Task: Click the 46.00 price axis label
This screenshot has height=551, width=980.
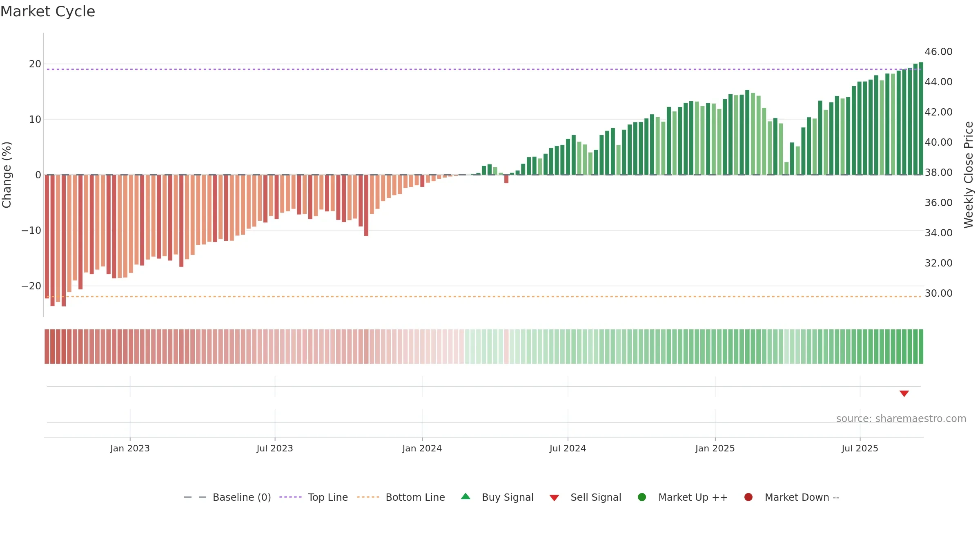Action: (x=938, y=52)
